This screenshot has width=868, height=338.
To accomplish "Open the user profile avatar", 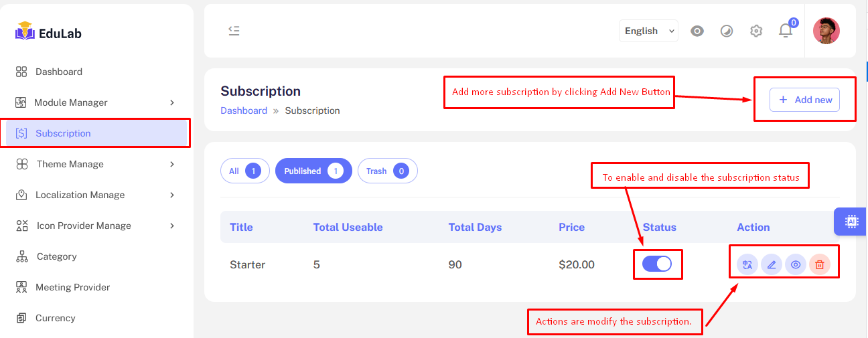I will [826, 31].
